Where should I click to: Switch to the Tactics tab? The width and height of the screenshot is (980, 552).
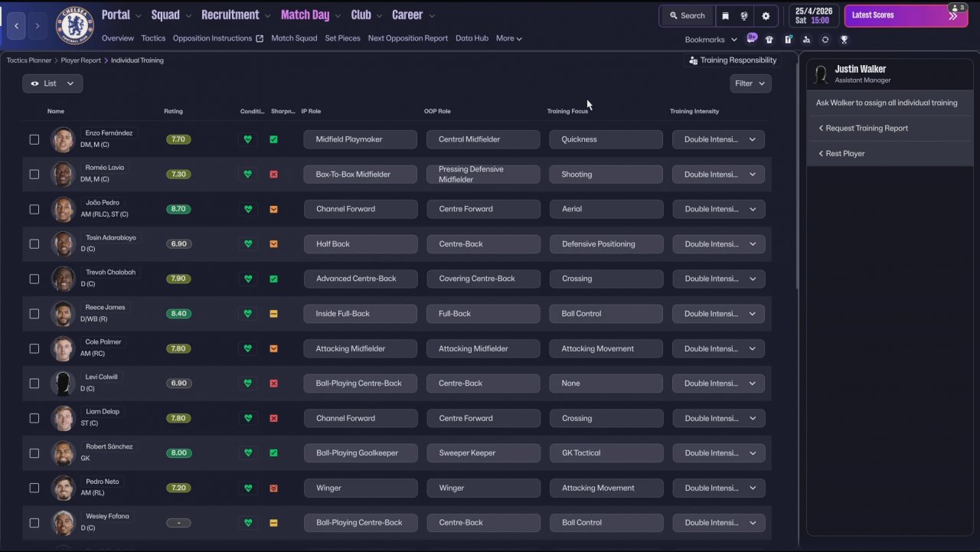click(x=153, y=38)
